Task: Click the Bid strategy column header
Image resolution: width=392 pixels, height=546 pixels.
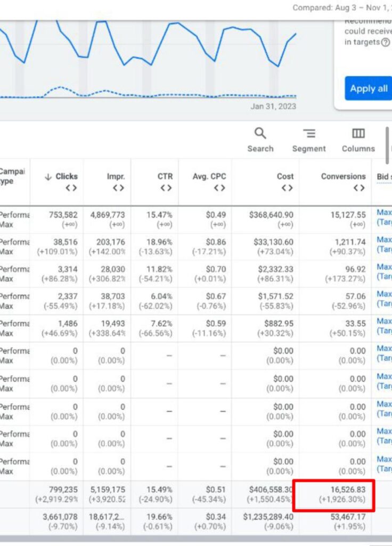Action: [384, 177]
